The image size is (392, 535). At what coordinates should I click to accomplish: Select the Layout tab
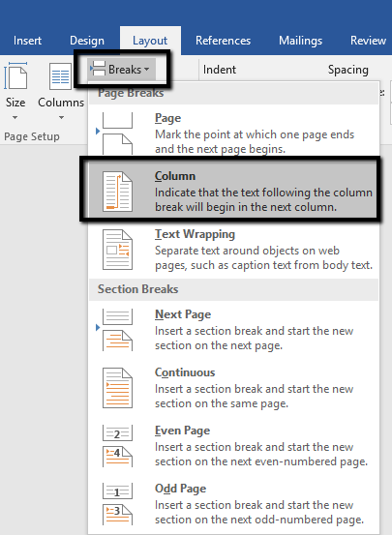[150, 41]
